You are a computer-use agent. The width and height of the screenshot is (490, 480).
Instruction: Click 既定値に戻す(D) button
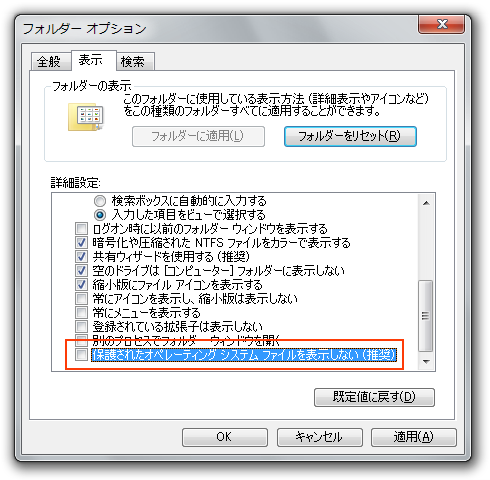point(374,397)
